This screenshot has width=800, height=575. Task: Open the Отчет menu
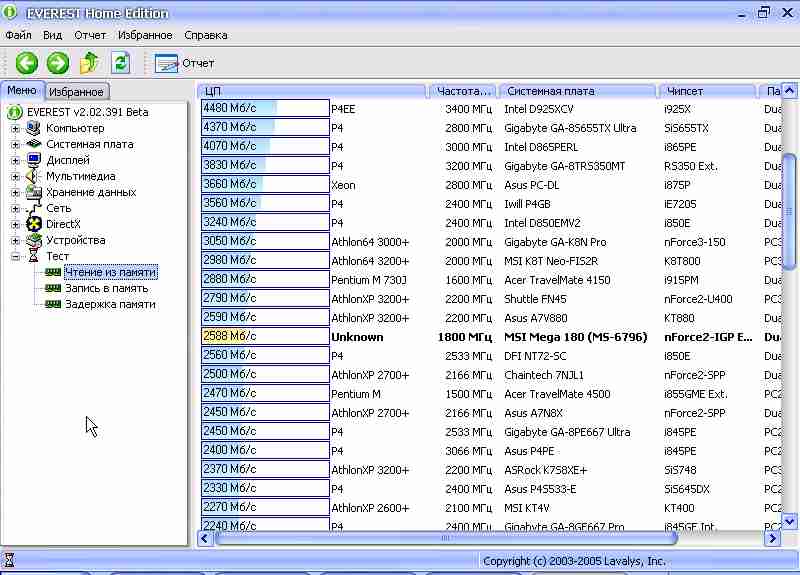tap(90, 35)
